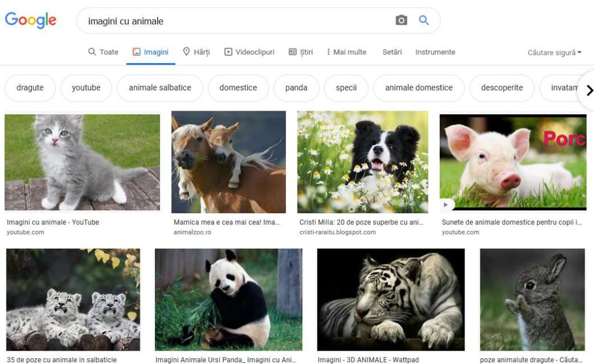The width and height of the screenshot is (594, 364).
Task: Click 'poze animalute dragute' title
Action: point(531,360)
